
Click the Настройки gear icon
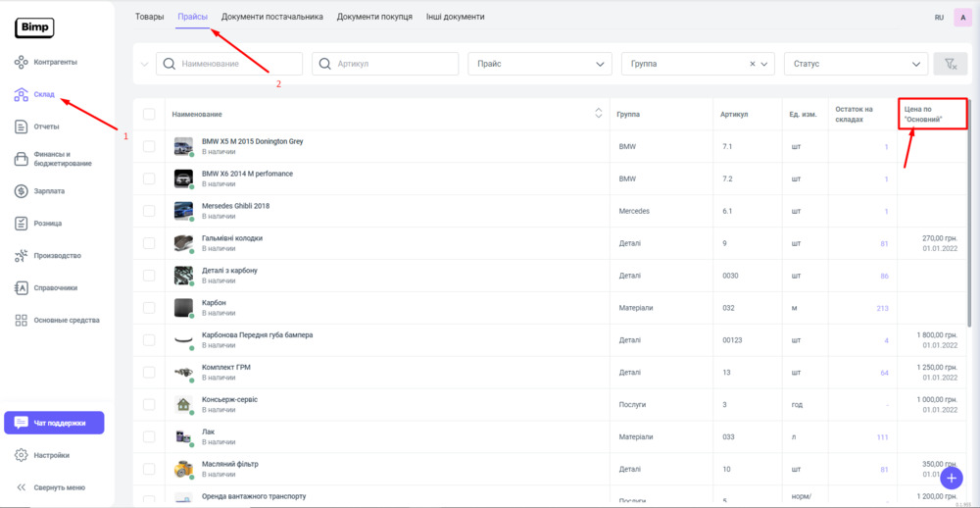[x=21, y=455]
